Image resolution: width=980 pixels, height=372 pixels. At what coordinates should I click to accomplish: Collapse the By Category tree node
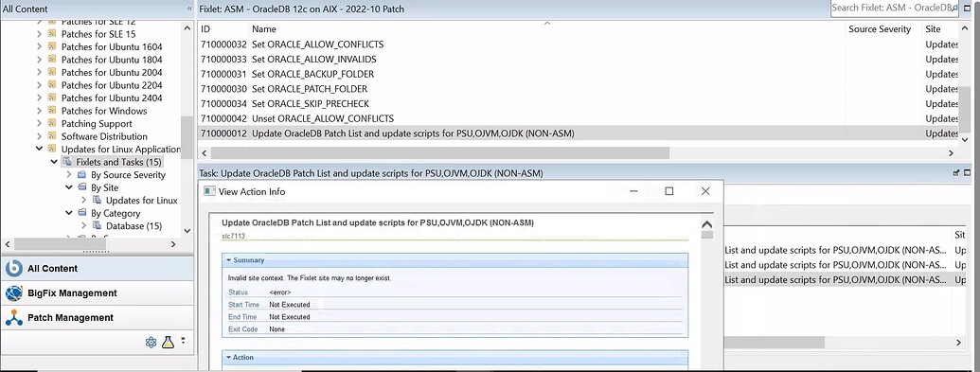point(69,213)
